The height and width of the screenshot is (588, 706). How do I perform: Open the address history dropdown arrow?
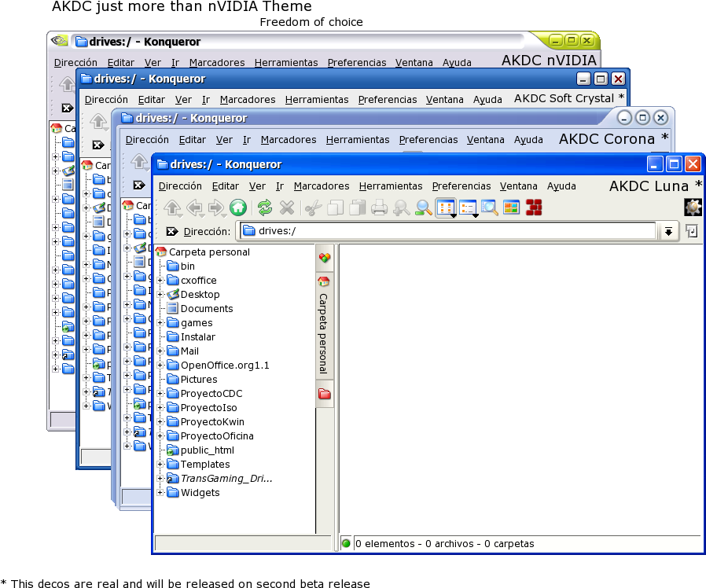[668, 231]
